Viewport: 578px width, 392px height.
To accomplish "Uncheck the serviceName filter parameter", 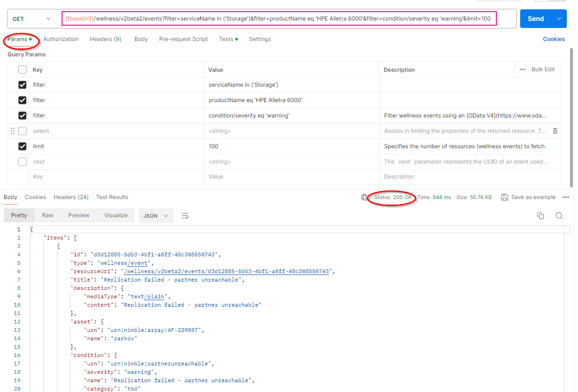I will pos(22,85).
